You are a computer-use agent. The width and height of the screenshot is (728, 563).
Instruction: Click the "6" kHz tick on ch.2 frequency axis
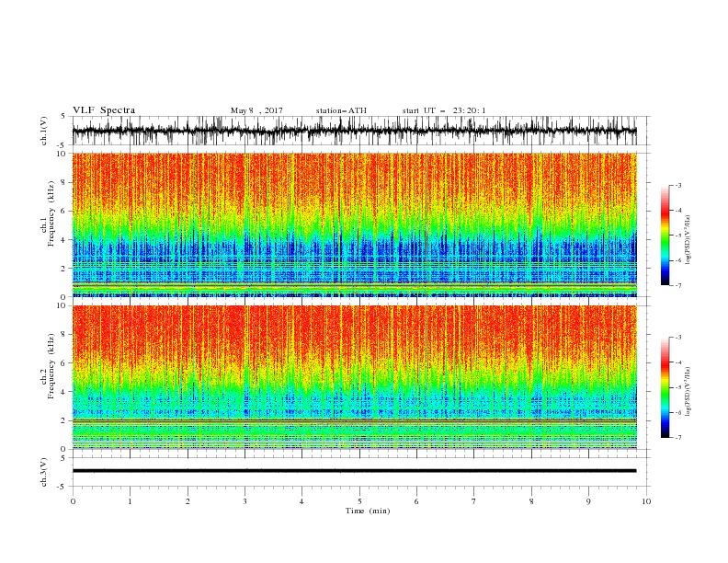pos(63,363)
